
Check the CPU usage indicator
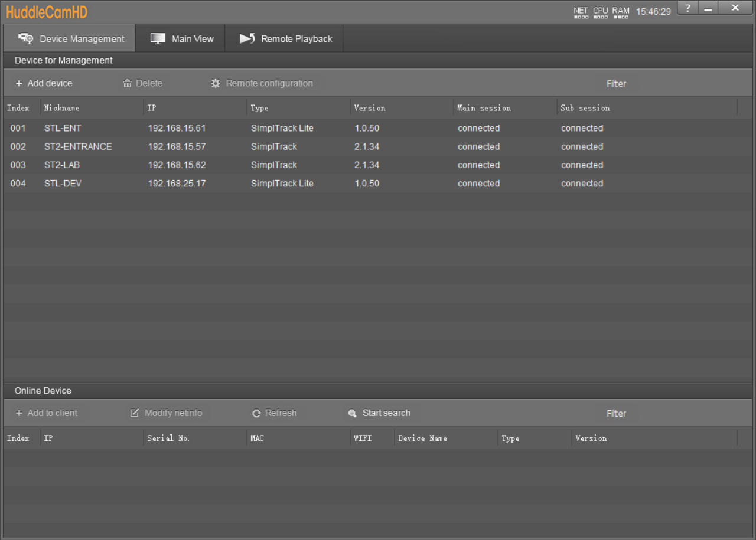tap(601, 12)
